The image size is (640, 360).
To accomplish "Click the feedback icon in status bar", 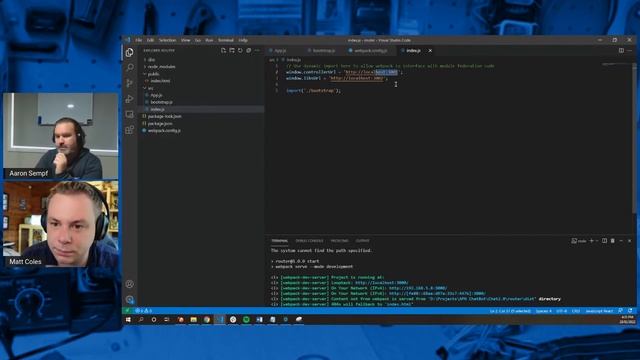I will [620, 311].
